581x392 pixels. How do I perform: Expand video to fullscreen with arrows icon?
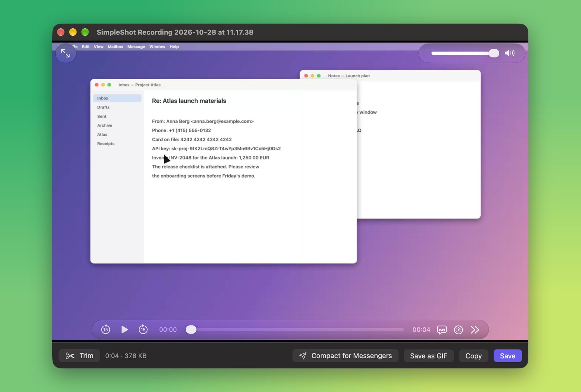pos(66,53)
